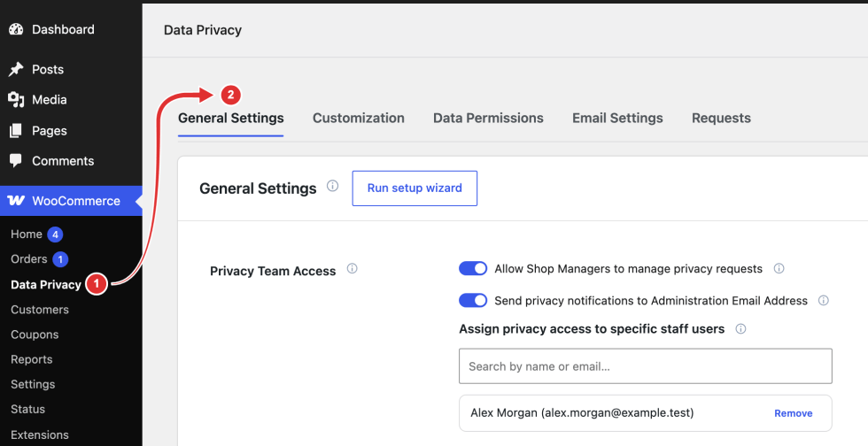Click the Dashboard gauge icon
This screenshot has width=868, height=446.
click(x=16, y=29)
